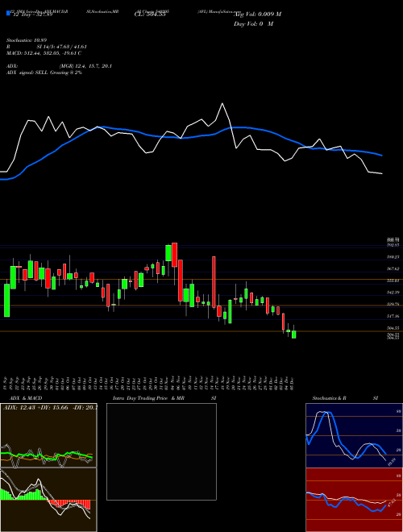
Task: Click the ADX: 12.43 +DY: 15.66 readout
Action: 50,407
